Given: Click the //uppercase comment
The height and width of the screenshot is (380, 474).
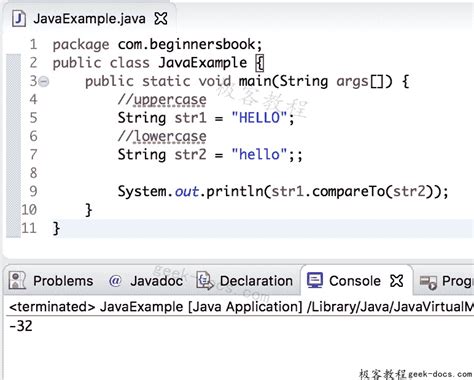Looking at the screenshot, I should tap(162, 100).
